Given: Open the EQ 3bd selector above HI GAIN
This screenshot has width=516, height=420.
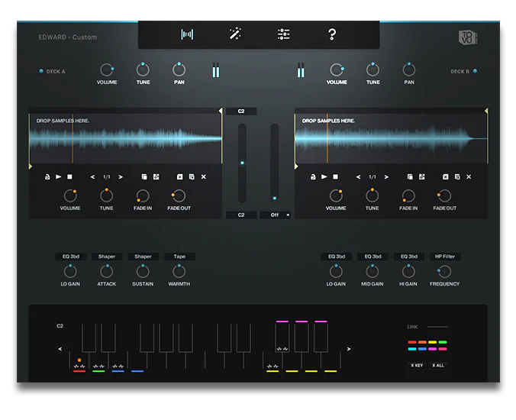Looking at the screenshot, I should [408, 257].
